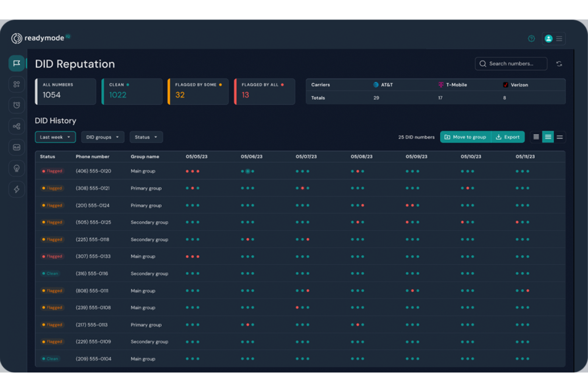
Task: Open the Last week date filter dropdown
Action: tap(55, 137)
